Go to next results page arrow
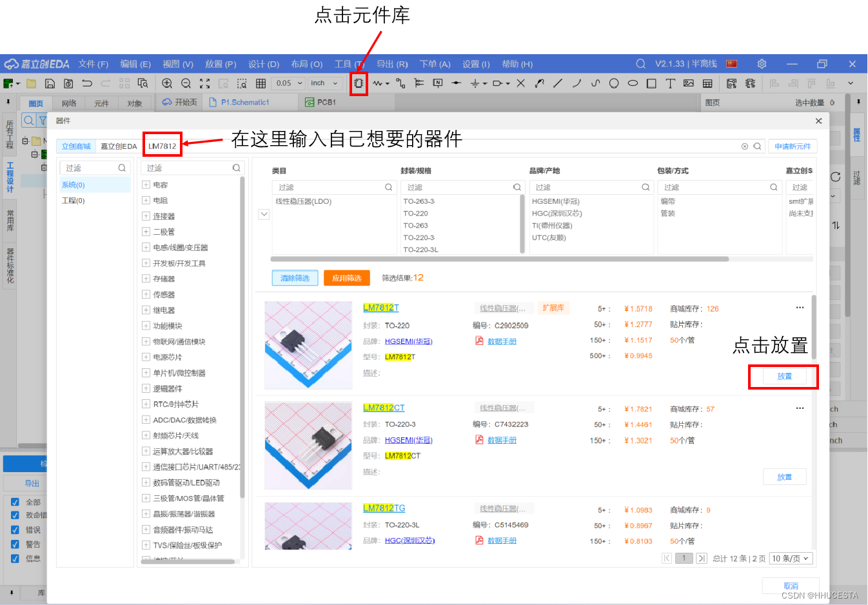The image size is (868, 605). click(x=702, y=559)
